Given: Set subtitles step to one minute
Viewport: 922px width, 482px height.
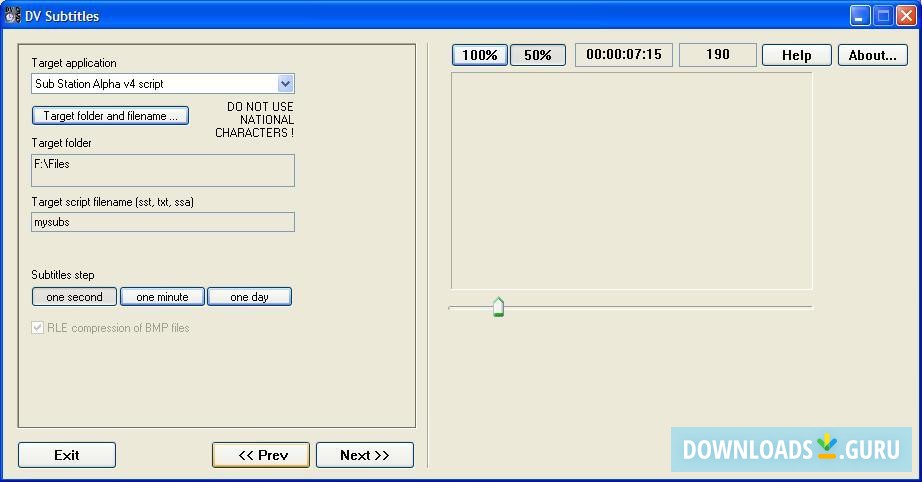Looking at the screenshot, I should (x=162, y=297).
